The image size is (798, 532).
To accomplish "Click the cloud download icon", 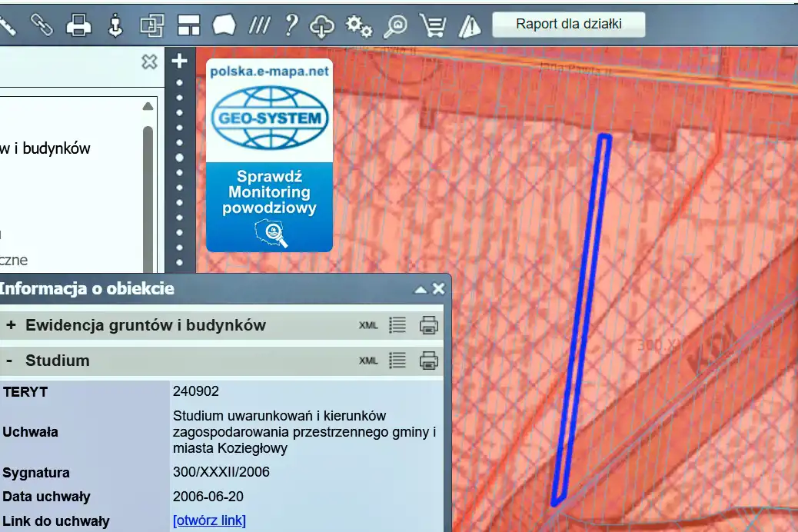I will point(322,26).
